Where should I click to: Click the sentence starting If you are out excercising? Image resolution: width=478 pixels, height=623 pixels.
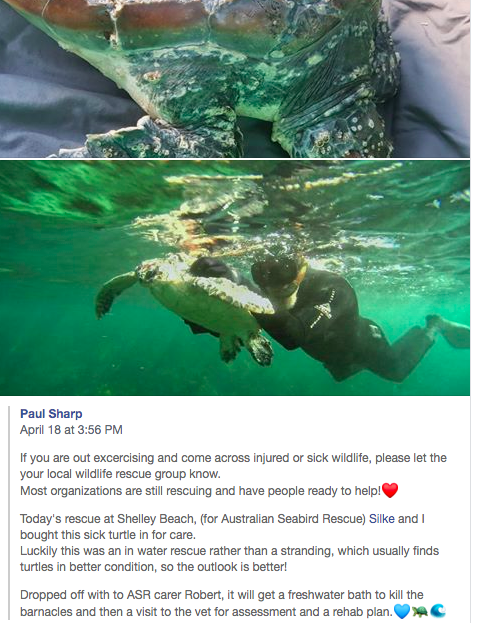tap(233, 466)
